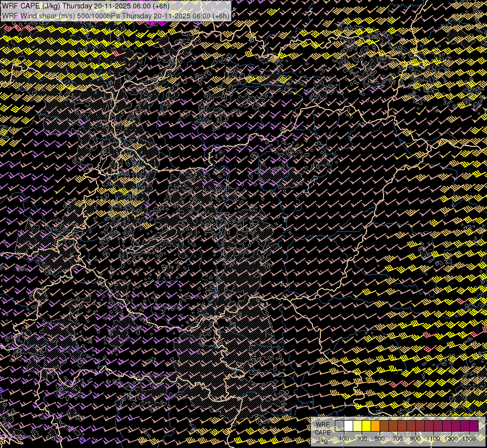Select the transparent gray first legend swatch
The width and height of the screenshot is (487, 448).
click(x=339, y=426)
